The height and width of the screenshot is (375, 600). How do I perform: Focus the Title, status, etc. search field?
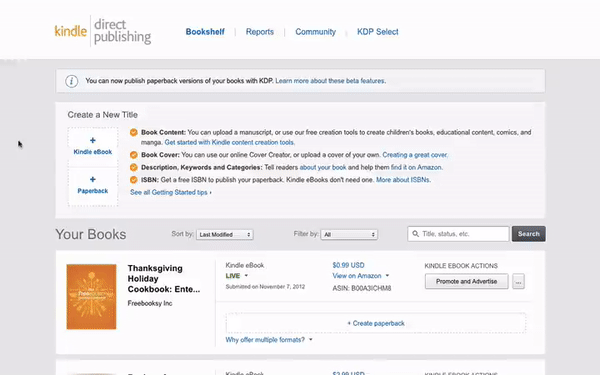(x=458, y=234)
